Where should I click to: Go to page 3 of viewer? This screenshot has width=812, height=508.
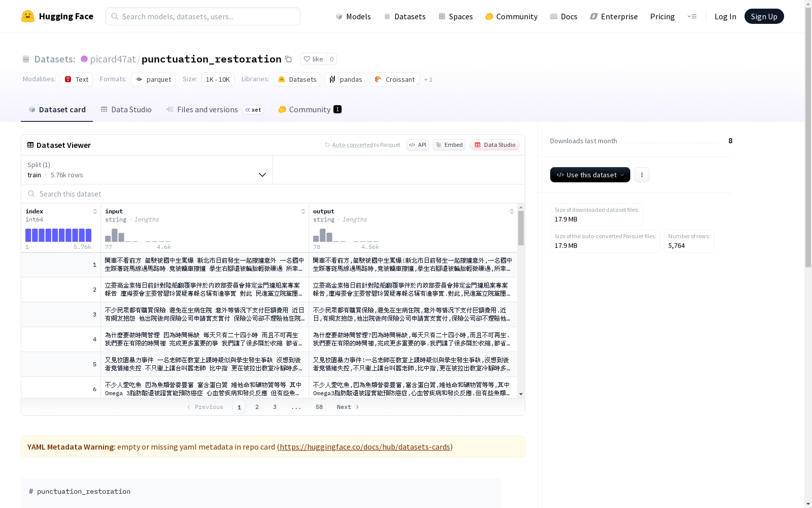click(275, 407)
